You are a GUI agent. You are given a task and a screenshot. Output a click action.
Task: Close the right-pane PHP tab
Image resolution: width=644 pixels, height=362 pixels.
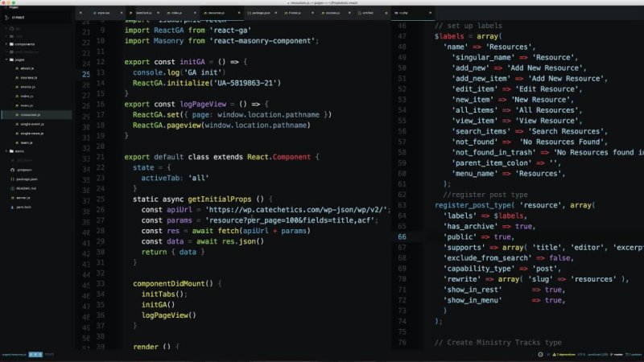pos(430,13)
